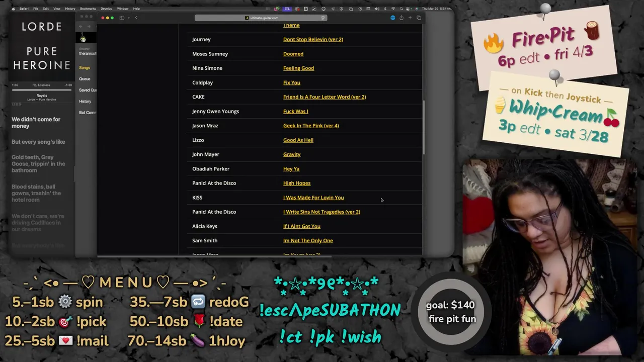
Task: Open tab group dropdown next to sidebar button
Action: [128, 18]
